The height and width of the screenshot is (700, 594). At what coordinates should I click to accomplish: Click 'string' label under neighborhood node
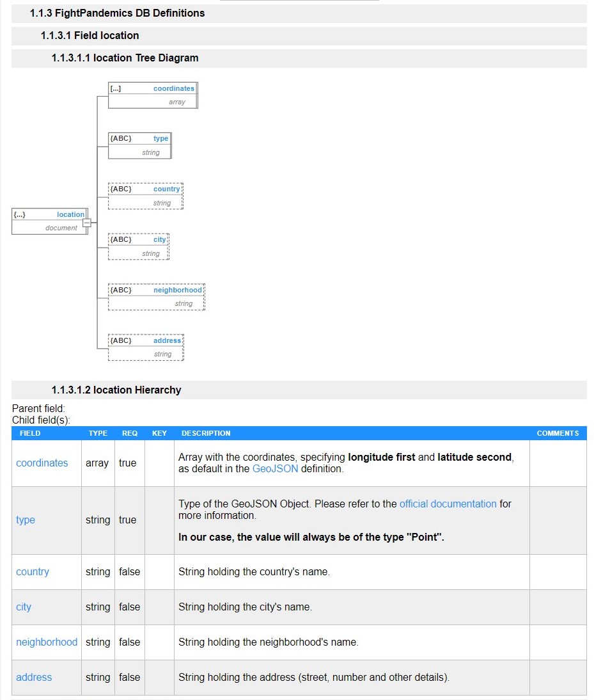click(184, 304)
